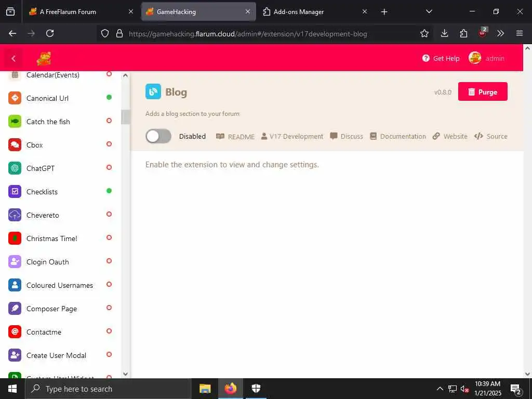
Task: Click the Create User Modal icon
Action: coord(15,355)
